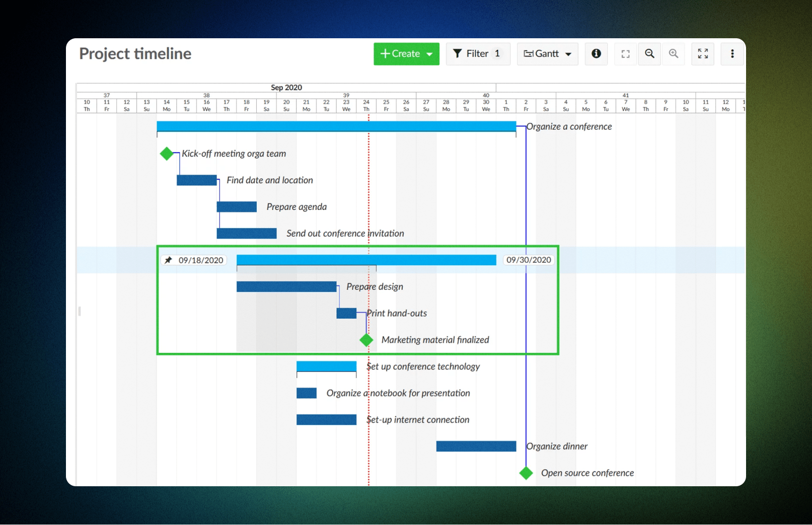This screenshot has width=812, height=525.
Task: Open the Create dropdown arrow
Action: (429, 54)
